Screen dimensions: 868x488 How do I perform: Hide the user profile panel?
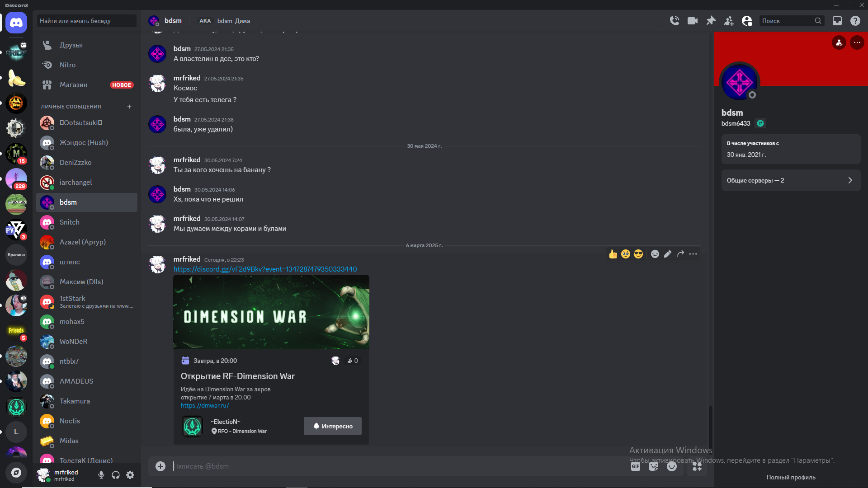coord(747,21)
